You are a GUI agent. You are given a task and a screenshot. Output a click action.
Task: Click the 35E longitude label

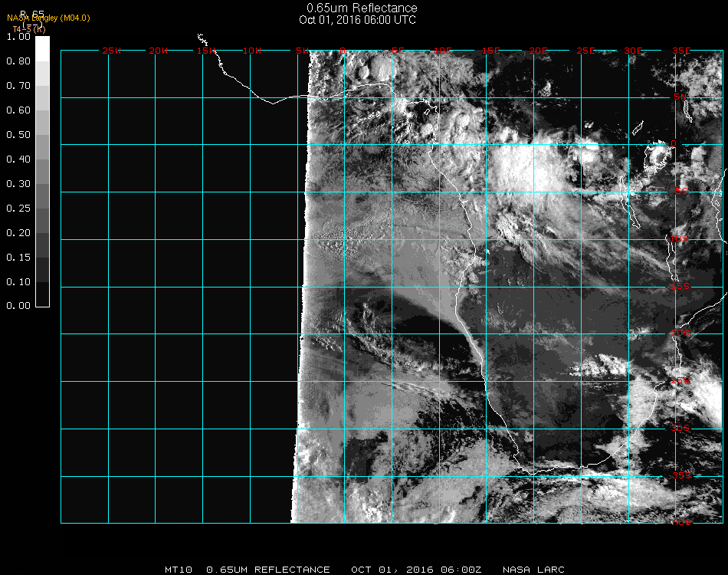pos(681,51)
